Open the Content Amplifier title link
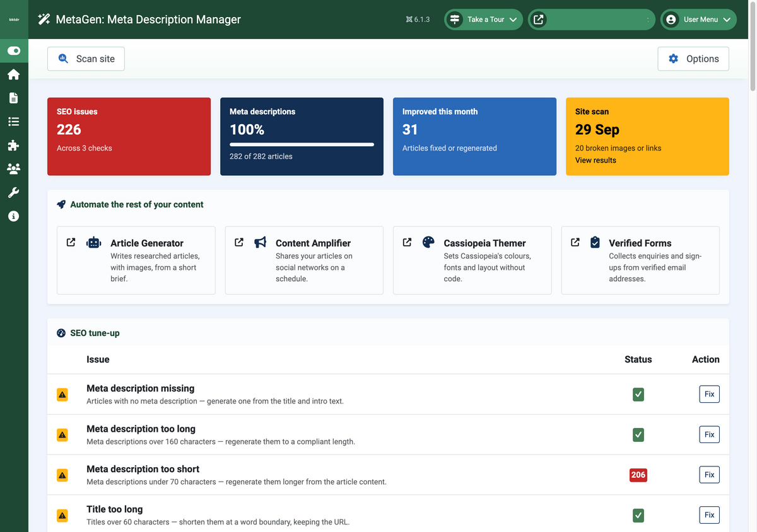757x532 pixels. (313, 243)
